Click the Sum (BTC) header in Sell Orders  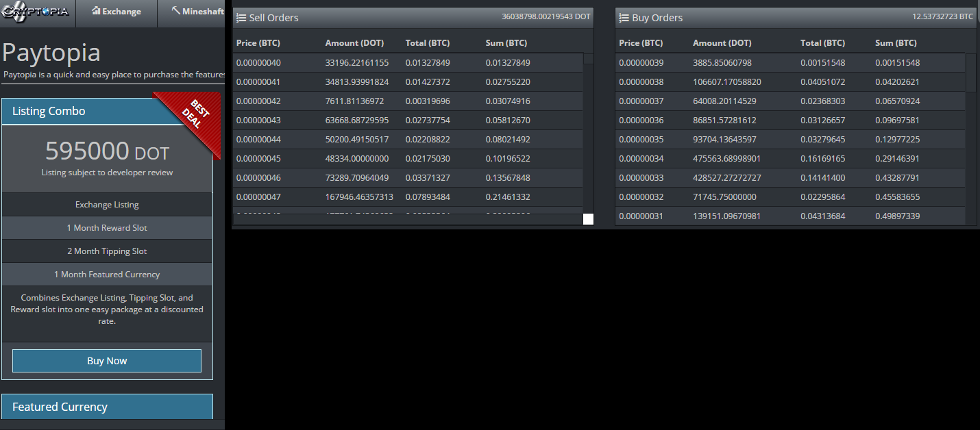(x=506, y=43)
